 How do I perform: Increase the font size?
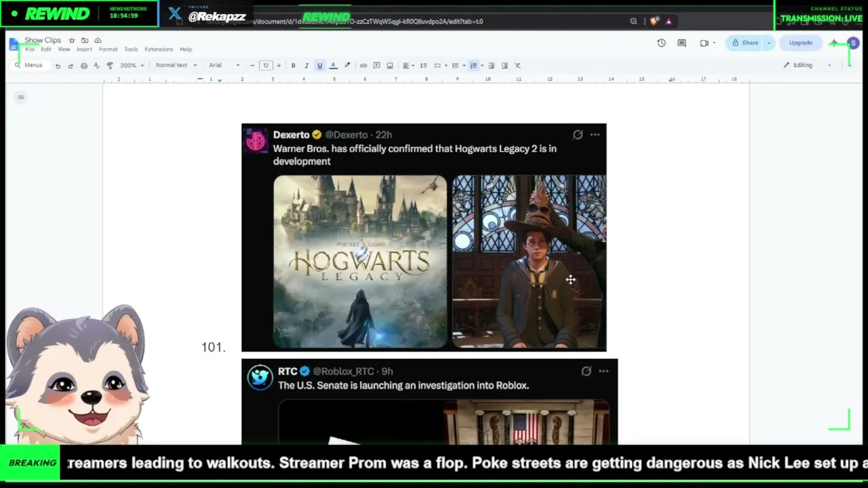click(x=278, y=66)
